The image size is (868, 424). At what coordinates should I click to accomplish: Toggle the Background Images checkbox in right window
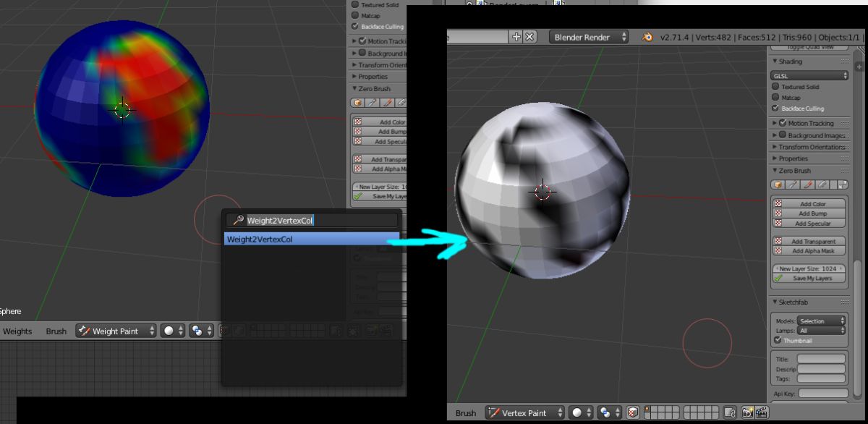pyautogui.click(x=783, y=135)
